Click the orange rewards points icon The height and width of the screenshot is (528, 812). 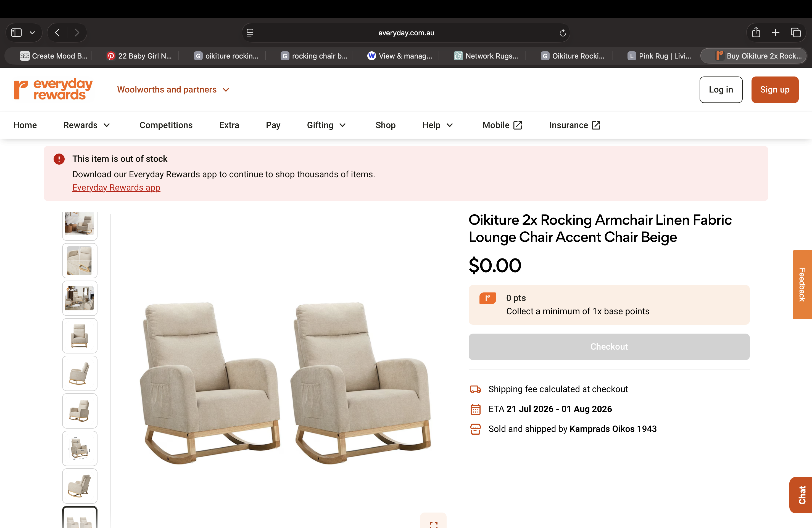[487, 298]
